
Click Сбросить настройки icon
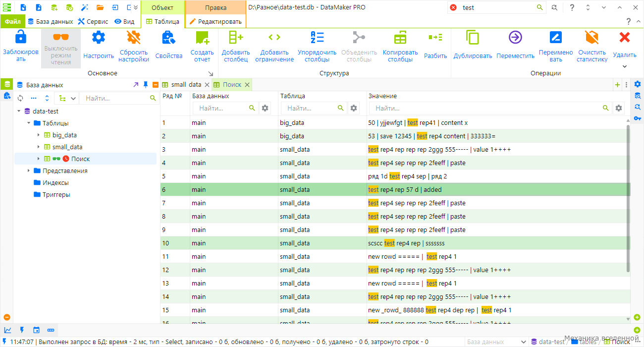pyautogui.click(x=134, y=38)
